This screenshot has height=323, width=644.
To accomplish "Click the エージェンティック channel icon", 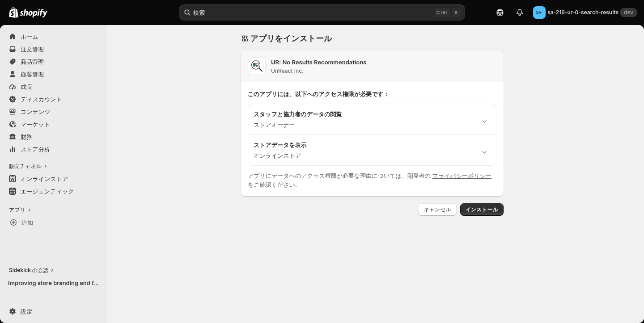I will (x=13, y=191).
